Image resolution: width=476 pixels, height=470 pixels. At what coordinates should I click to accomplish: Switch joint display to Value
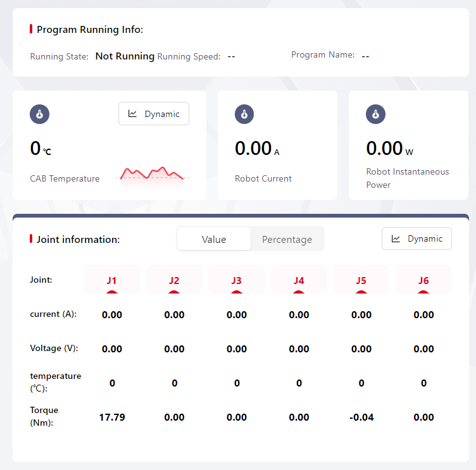click(x=214, y=239)
